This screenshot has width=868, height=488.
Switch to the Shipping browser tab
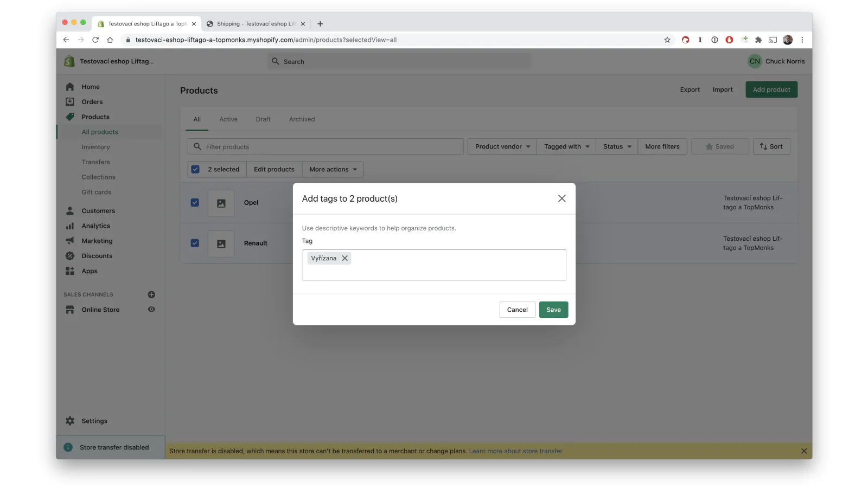255,24
